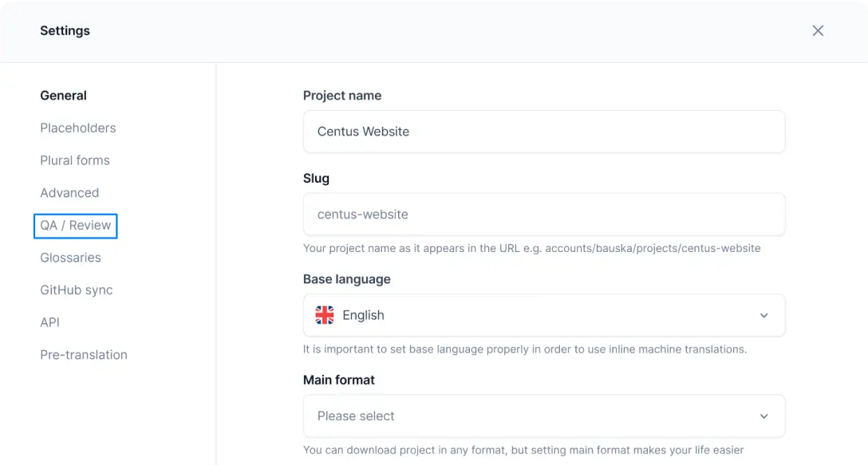Open the Advanced settings section
This screenshot has width=868, height=465.
point(69,193)
